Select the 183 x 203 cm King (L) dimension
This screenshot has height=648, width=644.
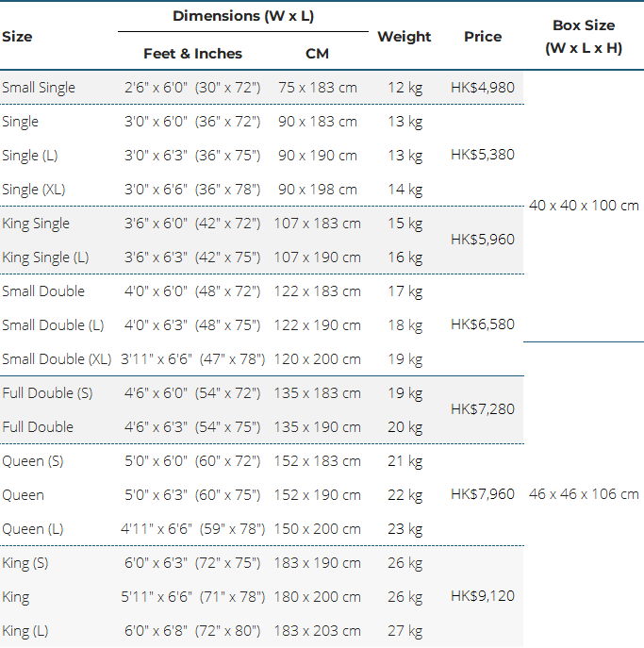[x=317, y=631]
